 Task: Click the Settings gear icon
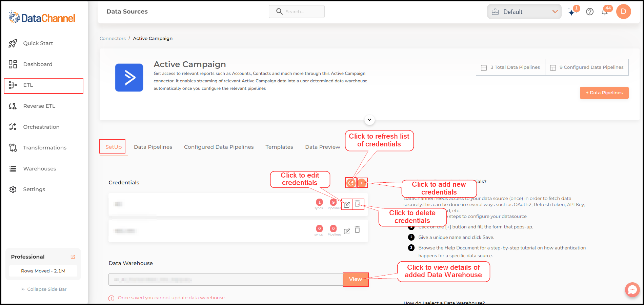[x=13, y=189]
